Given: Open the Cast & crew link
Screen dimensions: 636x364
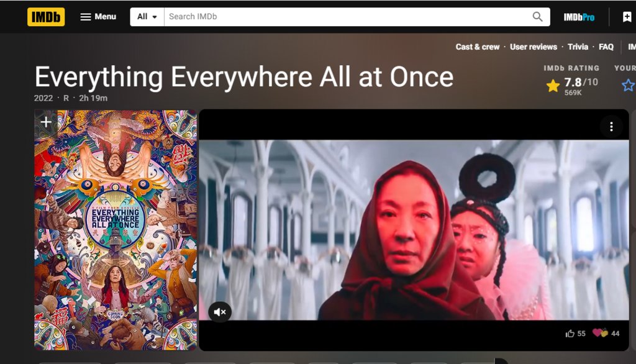Looking at the screenshot, I should 478,47.
